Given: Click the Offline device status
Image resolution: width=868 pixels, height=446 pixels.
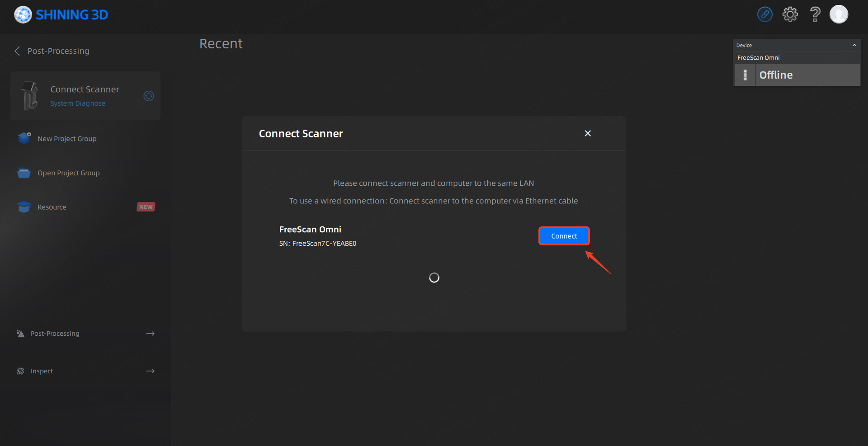Looking at the screenshot, I should [x=776, y=75].
